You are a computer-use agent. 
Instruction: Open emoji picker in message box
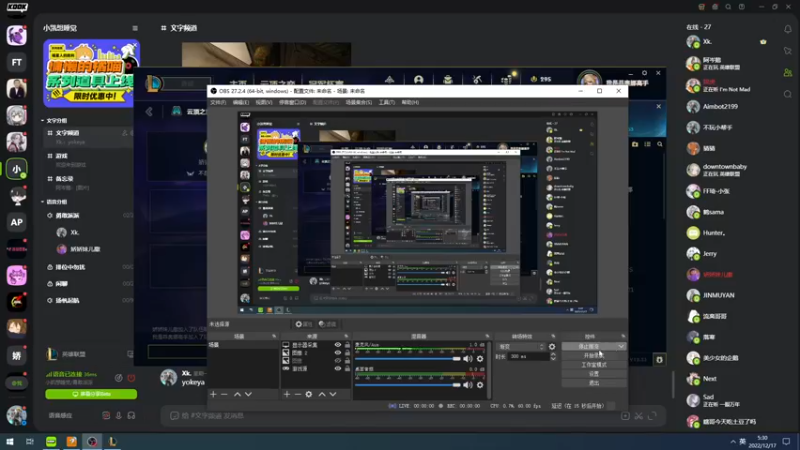(173, 416)
